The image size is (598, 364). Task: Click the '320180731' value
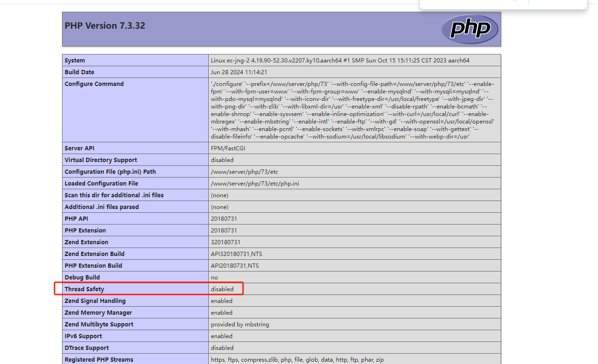(x=226, y=242)
